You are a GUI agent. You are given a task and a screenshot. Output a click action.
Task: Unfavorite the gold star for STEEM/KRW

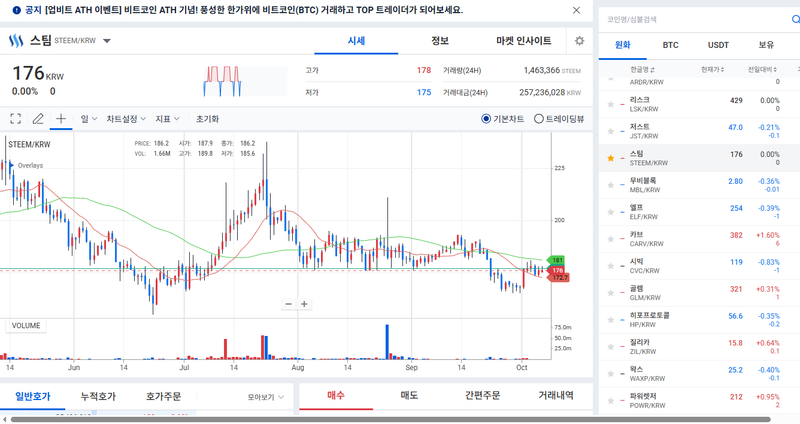[611, 158]
